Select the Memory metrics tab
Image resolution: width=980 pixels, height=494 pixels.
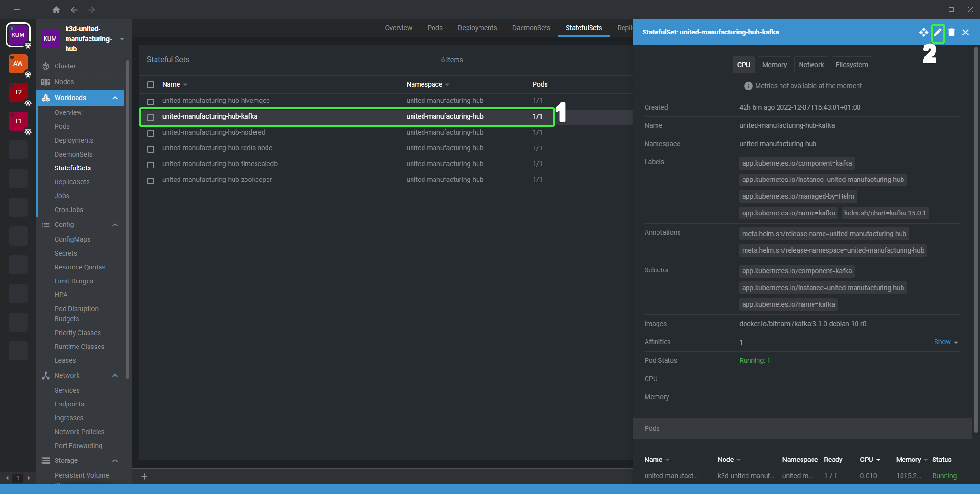pos(774,65)
